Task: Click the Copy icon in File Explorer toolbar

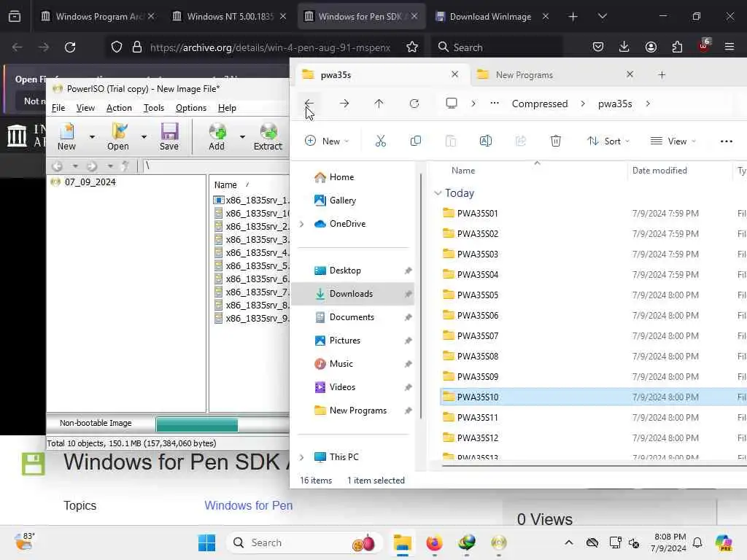Action: [415, 141]
